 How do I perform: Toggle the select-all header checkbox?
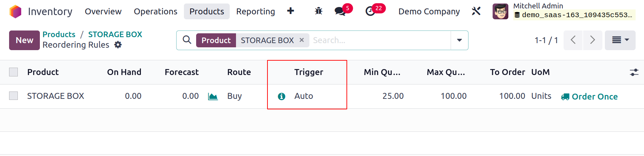13,72
